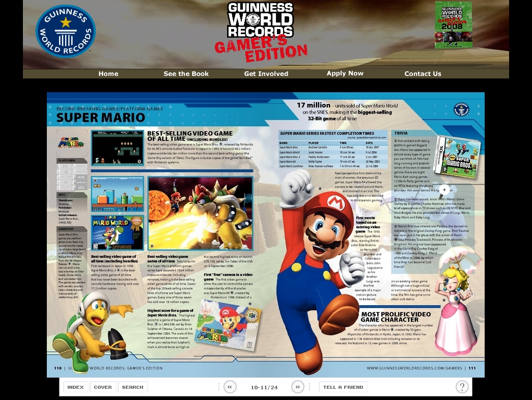Click the Wii platform icon in sidebar
532x400 pixels.
pos(81,188)
